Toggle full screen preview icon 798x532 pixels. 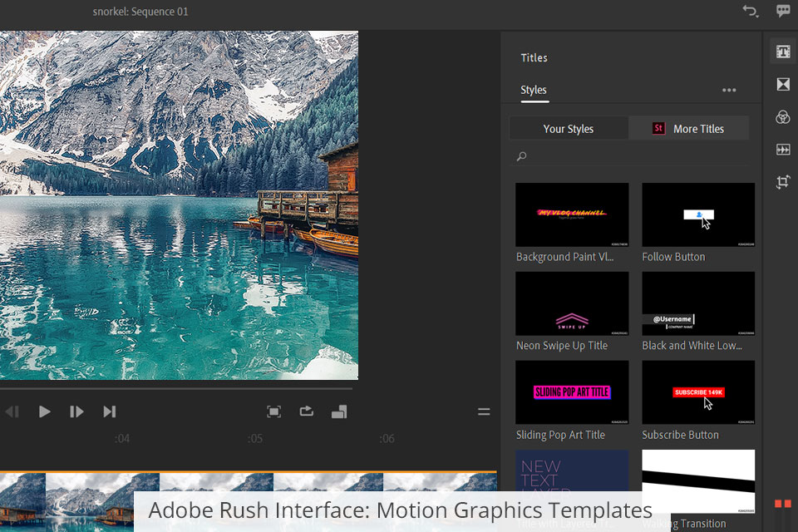point(273,411)
